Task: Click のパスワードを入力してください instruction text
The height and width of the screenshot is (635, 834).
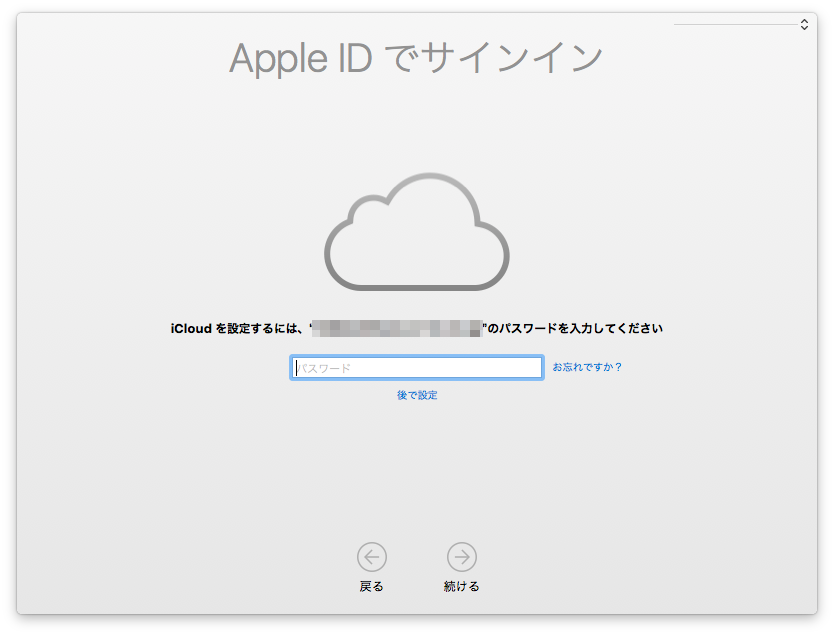Action: pyautogui.click(x=575, y=329)
